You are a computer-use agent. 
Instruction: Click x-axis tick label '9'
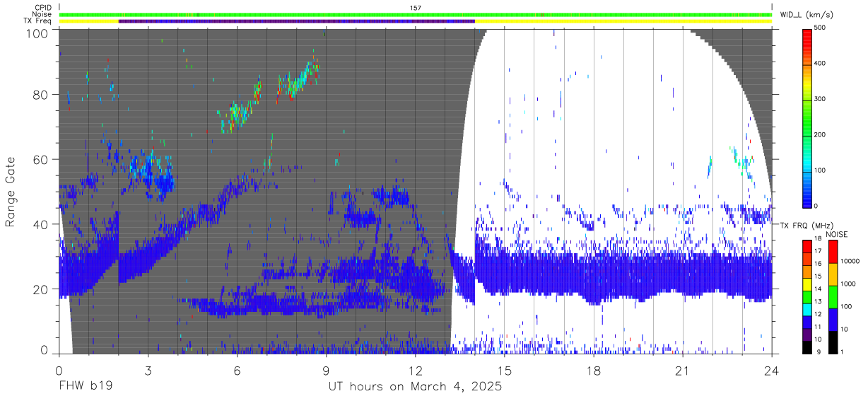[326, 371]
